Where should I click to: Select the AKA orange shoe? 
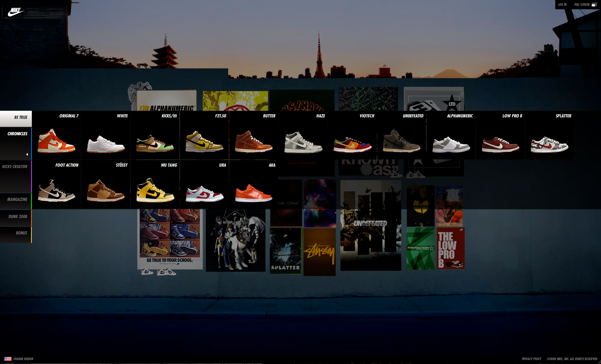coord(253,193)
